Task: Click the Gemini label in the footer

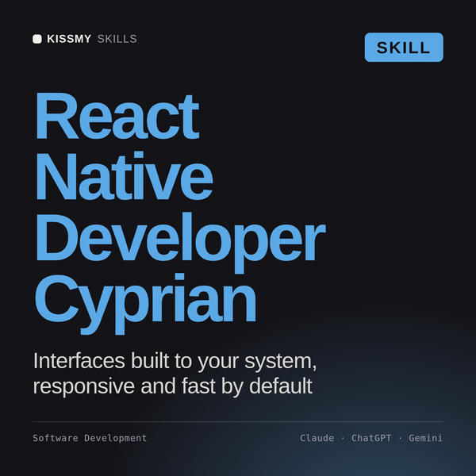Action: pyautogui.click(x=425, y=438)
